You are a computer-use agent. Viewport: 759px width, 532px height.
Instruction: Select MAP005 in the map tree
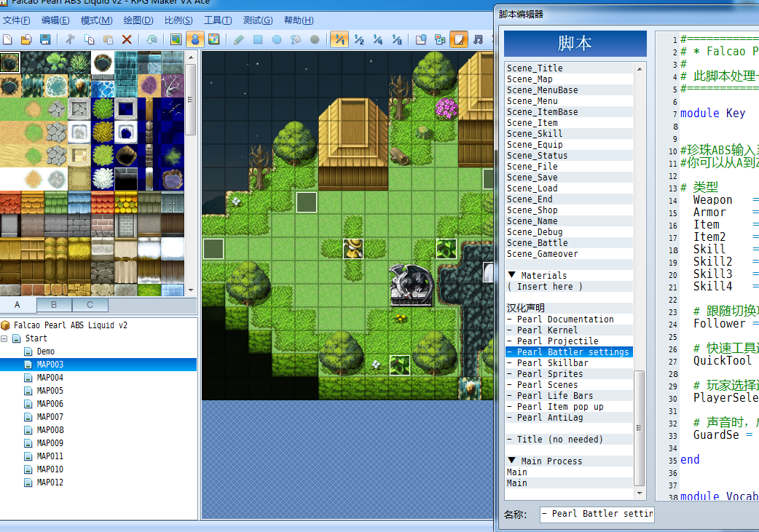(50, 391)
